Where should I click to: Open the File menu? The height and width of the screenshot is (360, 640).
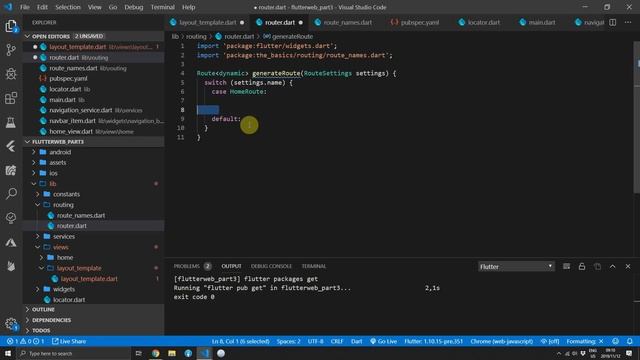25,7
